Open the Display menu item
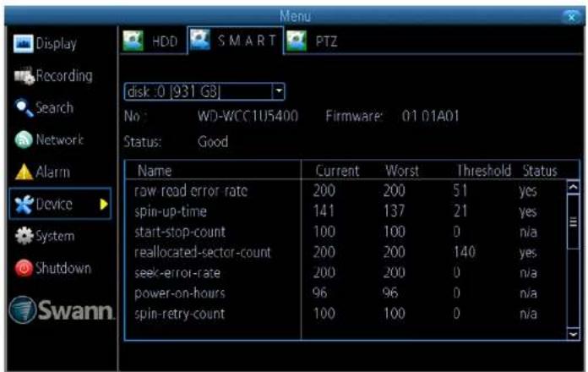This screenshot has width=588, height=372. (x=57, y=44)
